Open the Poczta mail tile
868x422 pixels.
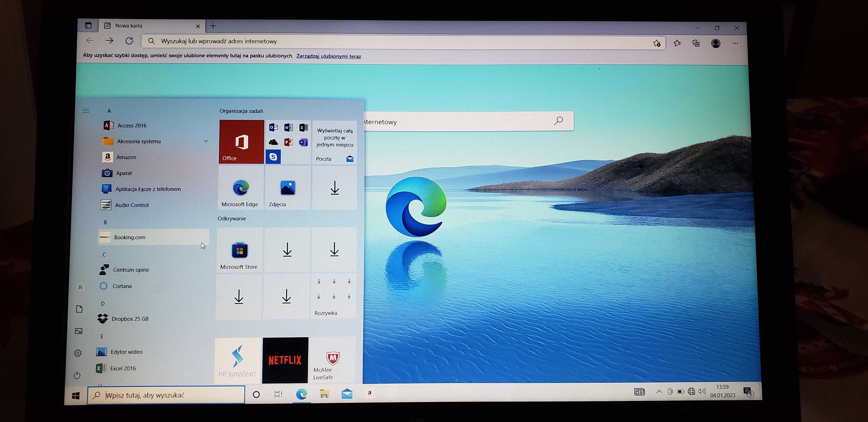334,143
